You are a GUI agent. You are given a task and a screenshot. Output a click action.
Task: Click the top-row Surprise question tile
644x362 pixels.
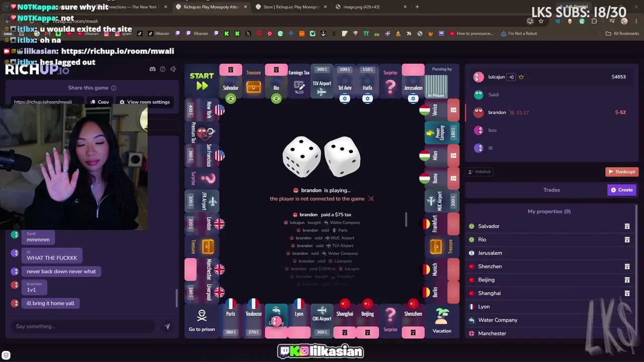(x=390, y=81)
